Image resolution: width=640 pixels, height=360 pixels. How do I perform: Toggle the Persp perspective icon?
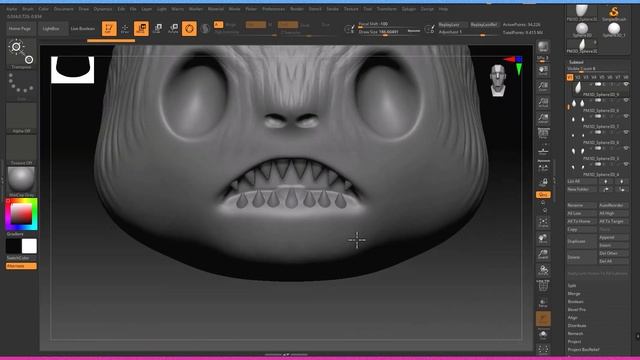coord(543,134)
